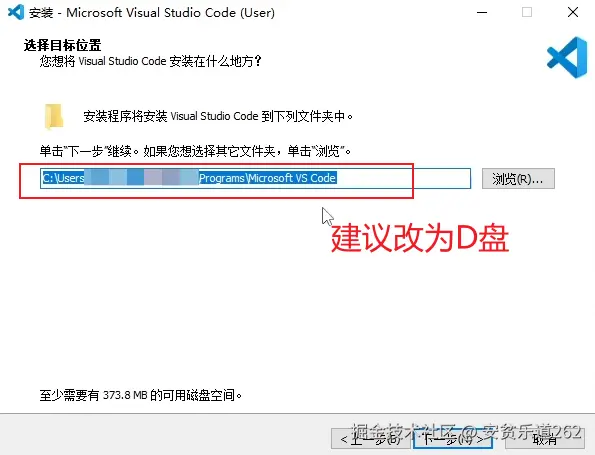Click the installation path input field
The width and height of the screenshot is (595, 455).
(255, 178)
